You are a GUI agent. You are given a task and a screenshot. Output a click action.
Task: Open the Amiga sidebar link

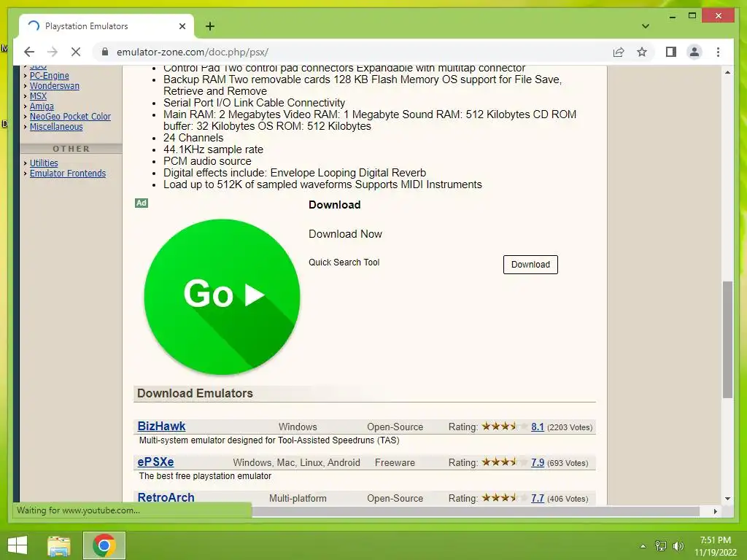(x=42, y=106)
